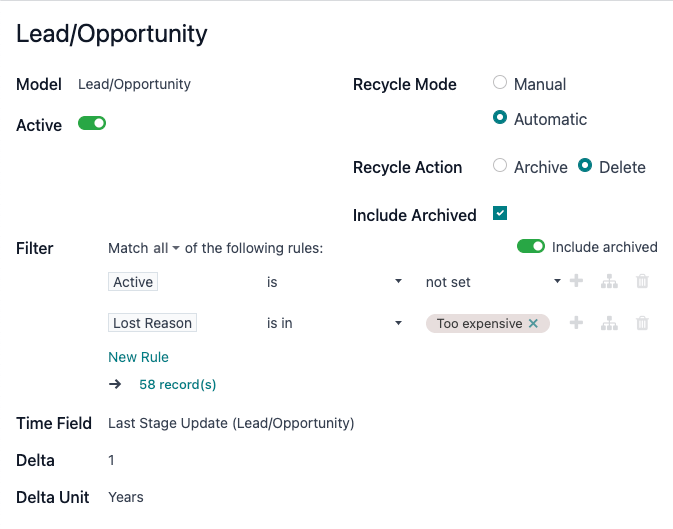
Task: Open the 58 record(s) link
Action: coord(177,384)
